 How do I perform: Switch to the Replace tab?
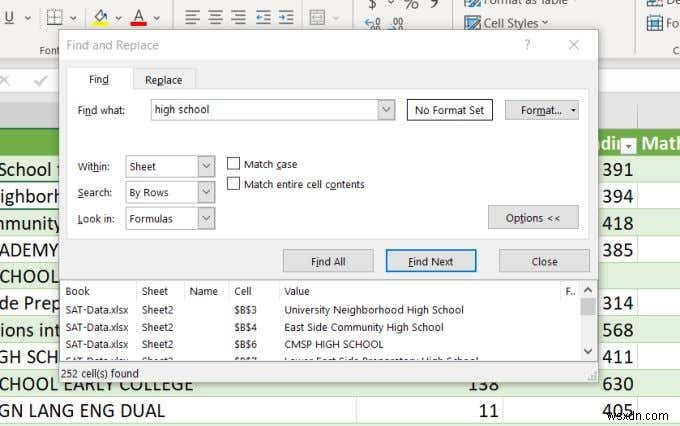coord(163,80)
